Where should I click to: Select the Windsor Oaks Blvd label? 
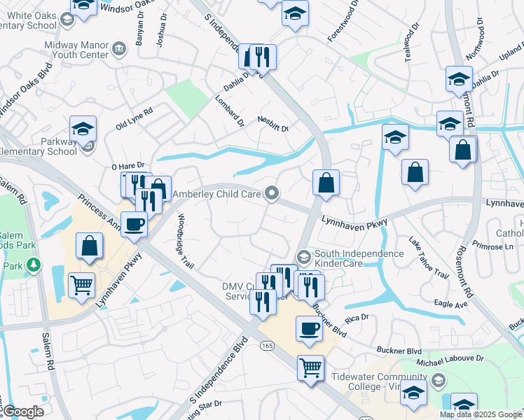(26, 90)
